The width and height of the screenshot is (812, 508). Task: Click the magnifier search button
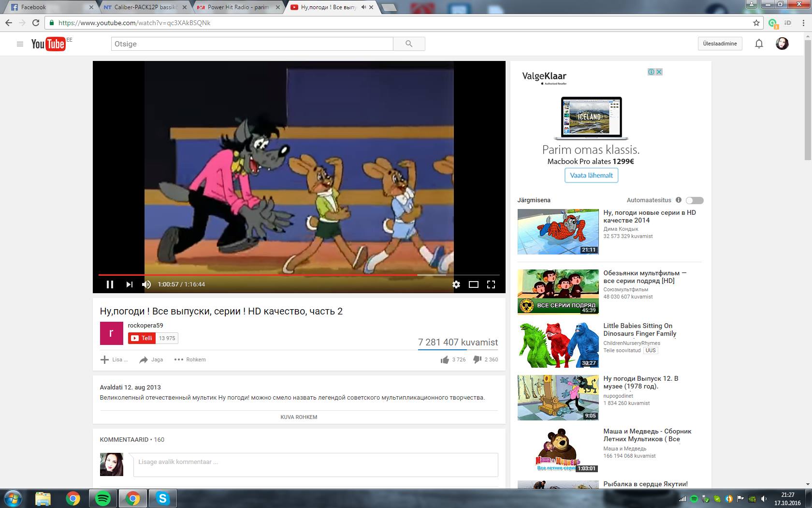coord(409,44)
